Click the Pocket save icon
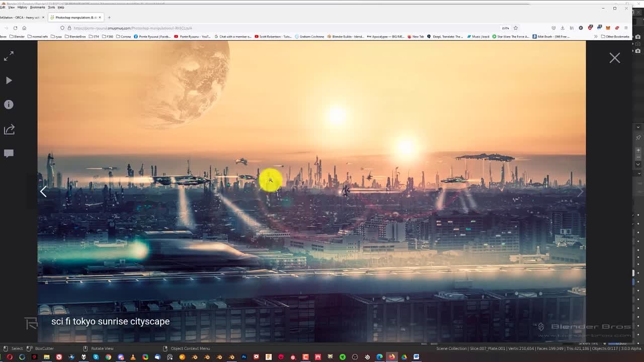Screen dimensions: 644x362 553,28
